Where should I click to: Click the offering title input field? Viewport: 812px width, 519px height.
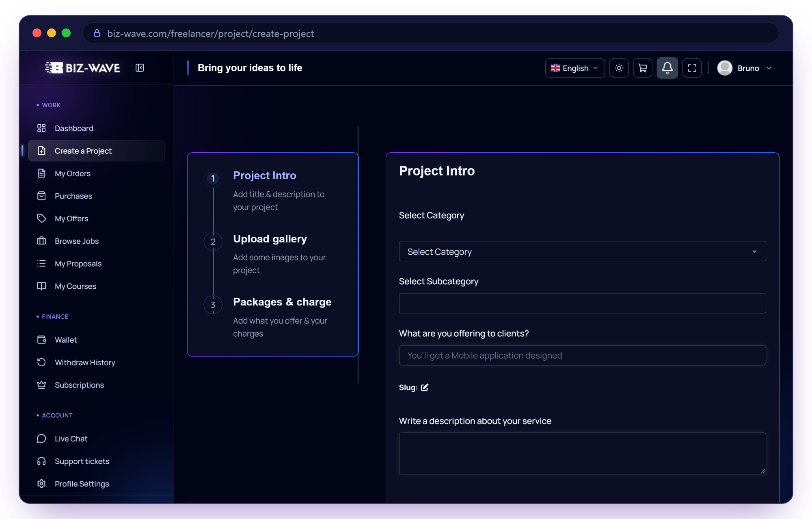(582, 355)
